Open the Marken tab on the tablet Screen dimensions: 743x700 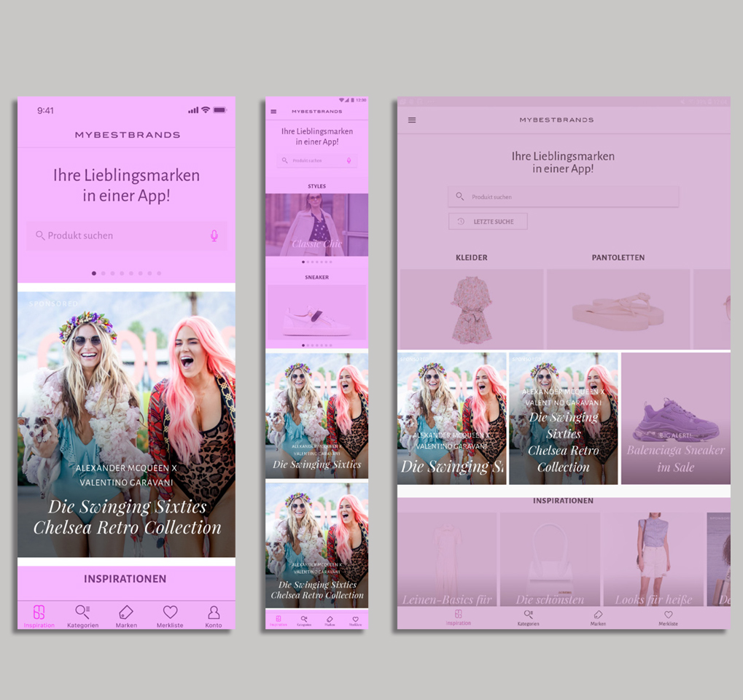(x=598, y=618)
